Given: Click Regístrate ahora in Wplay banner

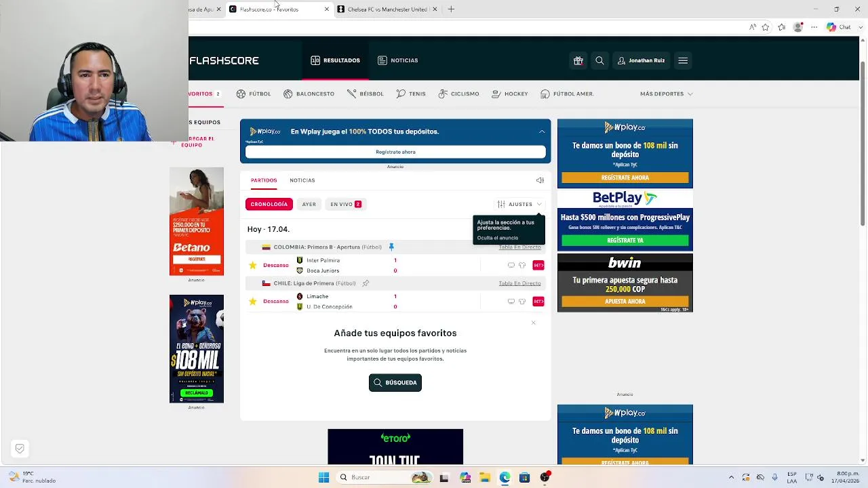Looking at the screenshot, I should (395, 152).
